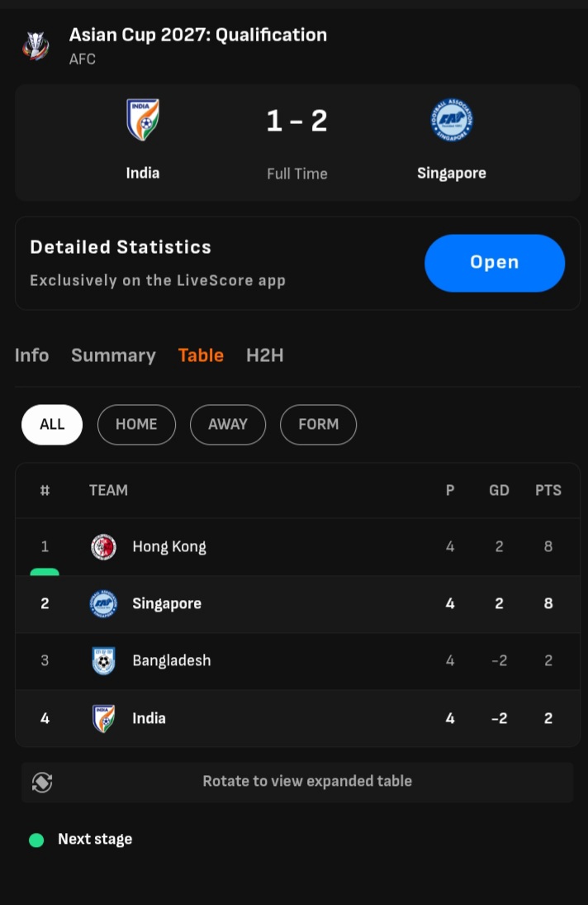Switch standings to HOME filter
588x905 pixels.
136,424
